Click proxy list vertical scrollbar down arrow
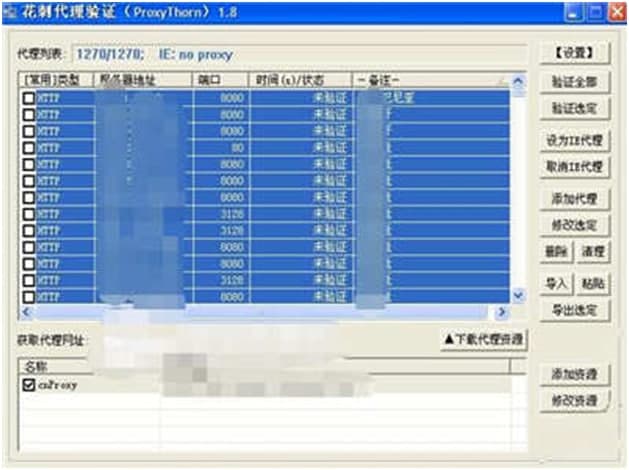This screenshot has width=629, height=470. point(518,296)
